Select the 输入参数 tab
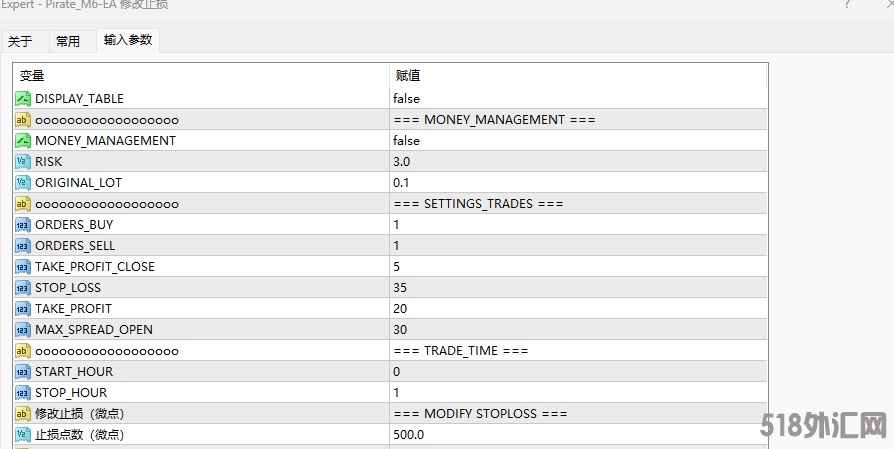 (x=128, y=40)
